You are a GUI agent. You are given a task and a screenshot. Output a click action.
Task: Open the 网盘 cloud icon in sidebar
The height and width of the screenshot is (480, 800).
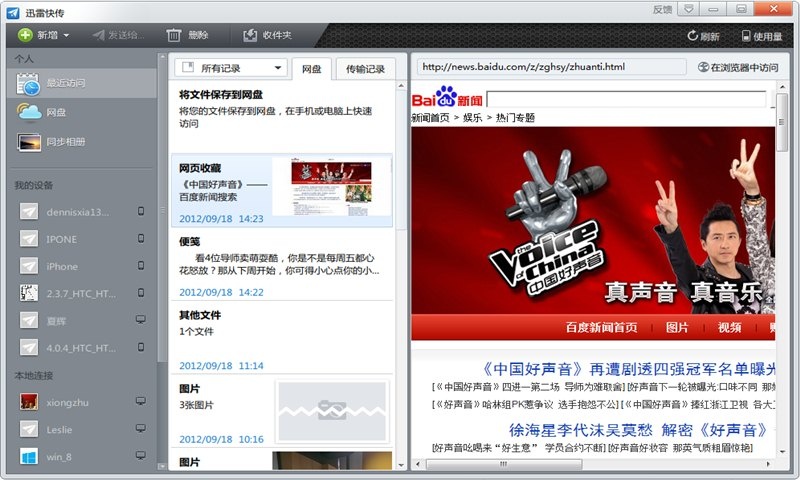tap(29, 112)
